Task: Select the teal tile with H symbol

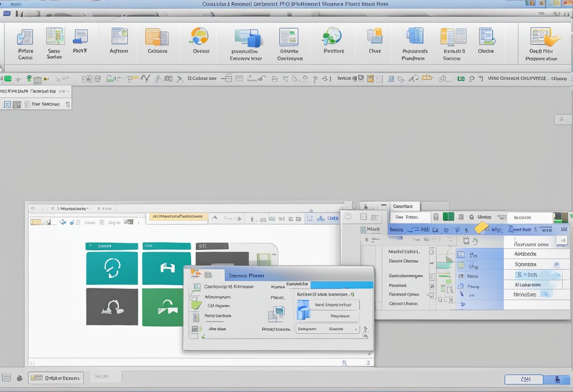Action: tap(166, 268)
